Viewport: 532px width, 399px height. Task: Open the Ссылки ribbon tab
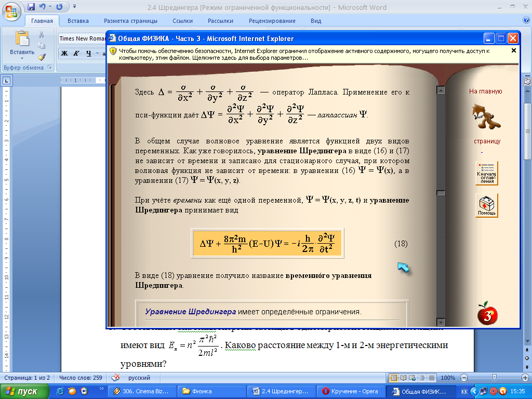pos(182,21)
